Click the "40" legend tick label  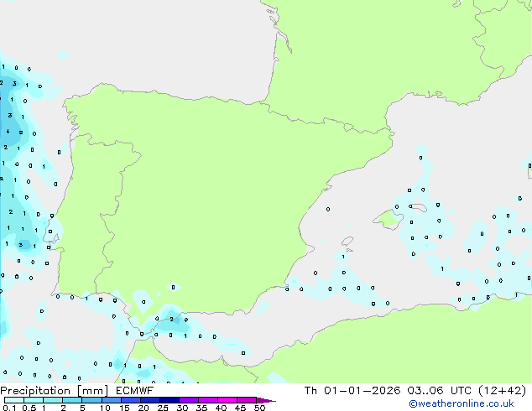[221, 408]
